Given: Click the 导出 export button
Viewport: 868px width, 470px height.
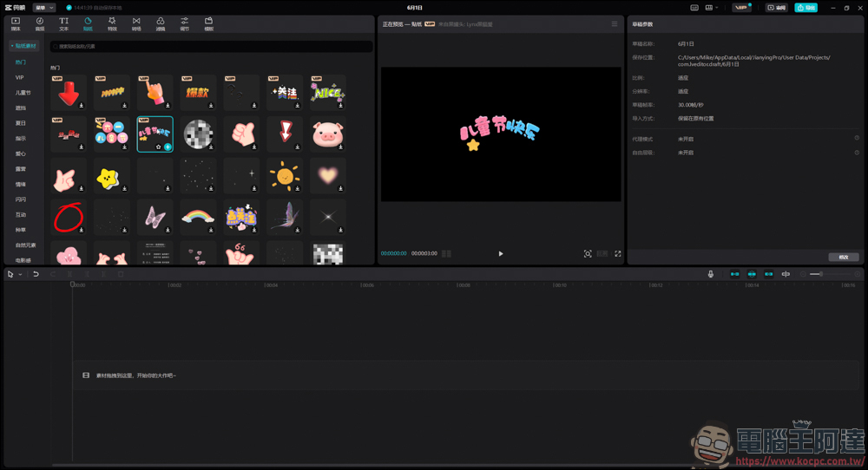Looking at the screenshot, I should coord(806,7).
